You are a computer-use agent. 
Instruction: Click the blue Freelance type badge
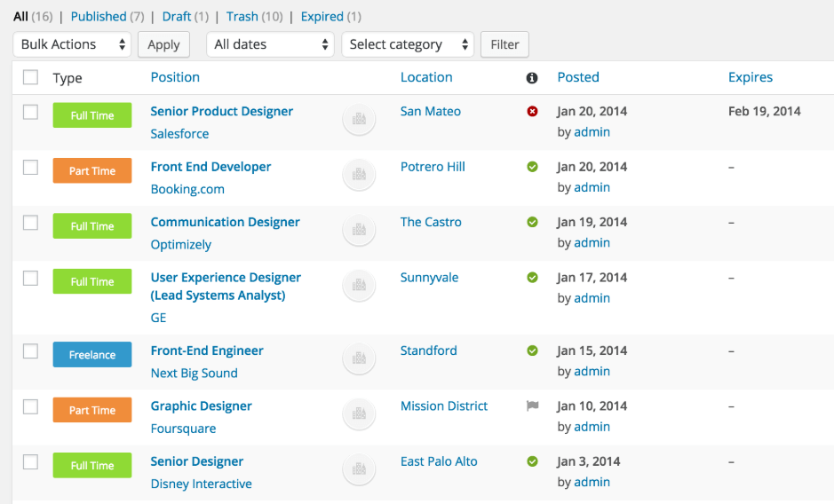[x=92, y=355]
